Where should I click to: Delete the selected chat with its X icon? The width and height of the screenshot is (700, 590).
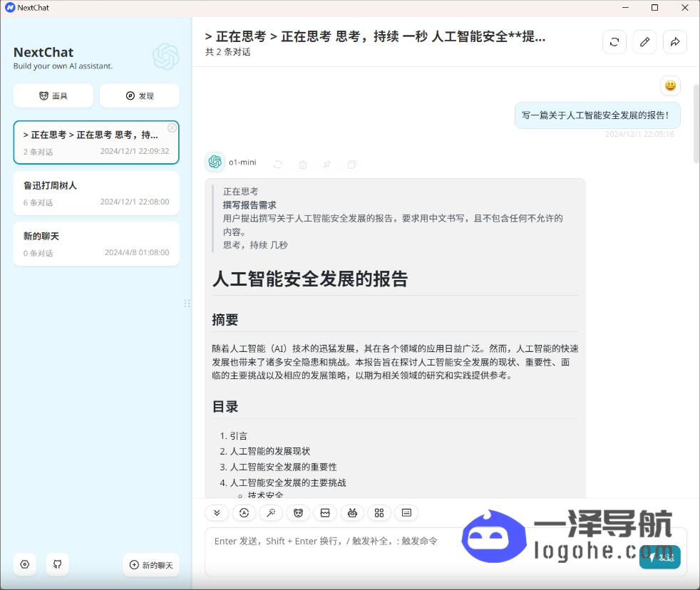pyautogui.click(x=172, y=128)
